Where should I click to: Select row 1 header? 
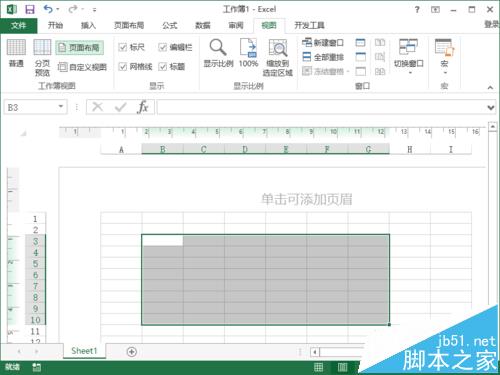(35, 219)
